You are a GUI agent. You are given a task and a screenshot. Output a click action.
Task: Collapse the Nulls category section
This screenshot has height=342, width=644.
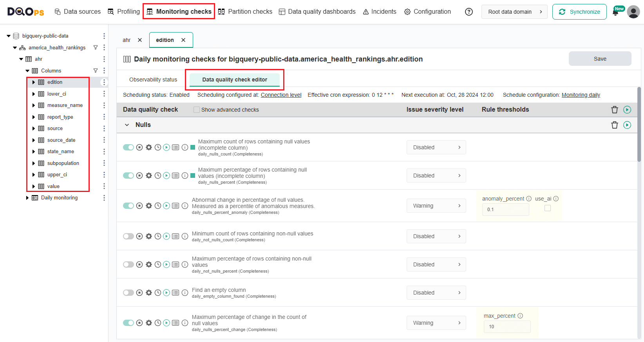pos(127,125)
